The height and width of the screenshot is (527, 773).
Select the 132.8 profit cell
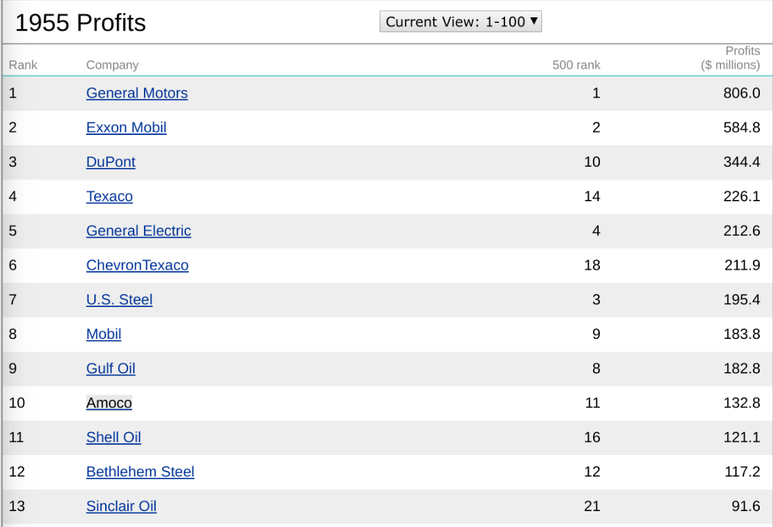tap(741, 403)
